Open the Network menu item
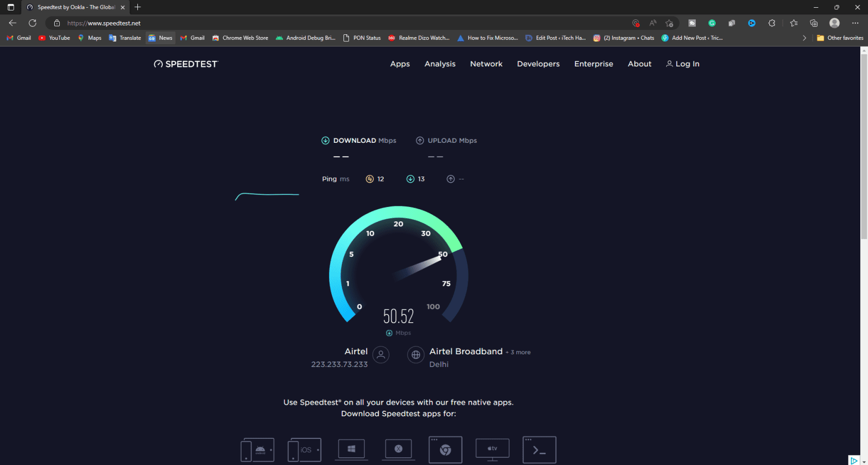The height and width of the screenshot is (465, 868). pos(486,64)
